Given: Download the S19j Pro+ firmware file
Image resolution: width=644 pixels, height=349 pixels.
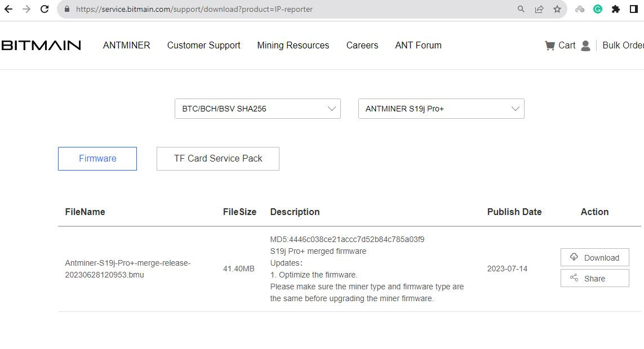Looking at the screenshot, I should click(x=595, y=258).
